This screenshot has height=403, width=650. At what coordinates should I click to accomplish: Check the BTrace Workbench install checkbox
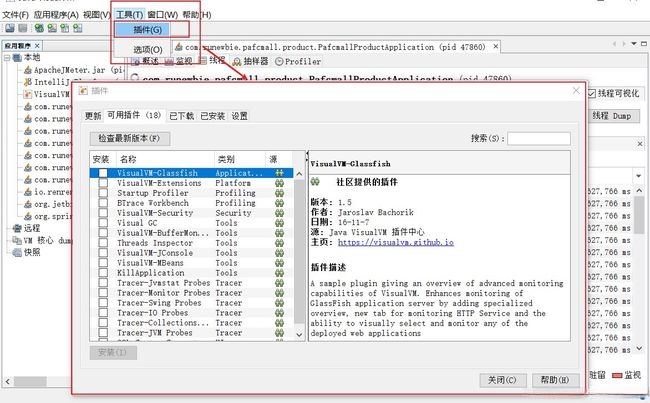pos(103,203)
